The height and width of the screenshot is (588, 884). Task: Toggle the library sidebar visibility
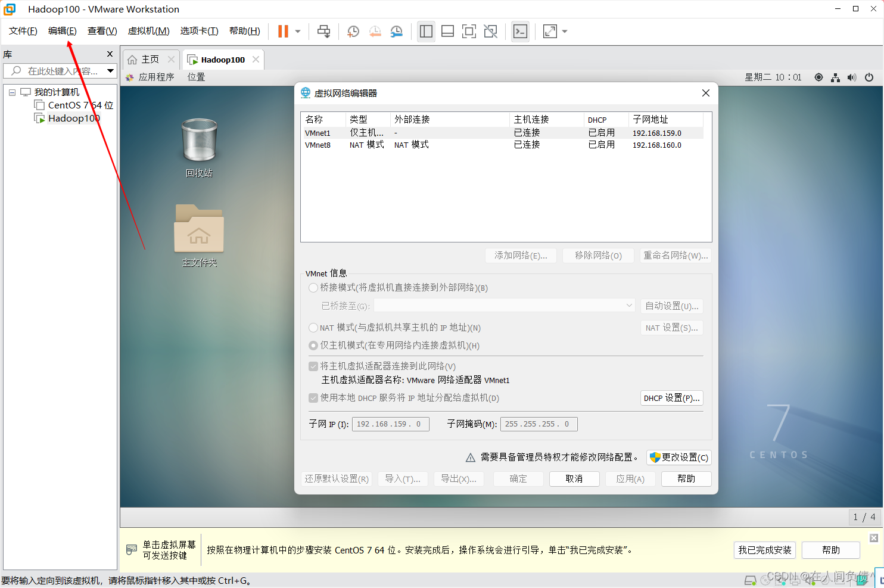click(426, 31)
